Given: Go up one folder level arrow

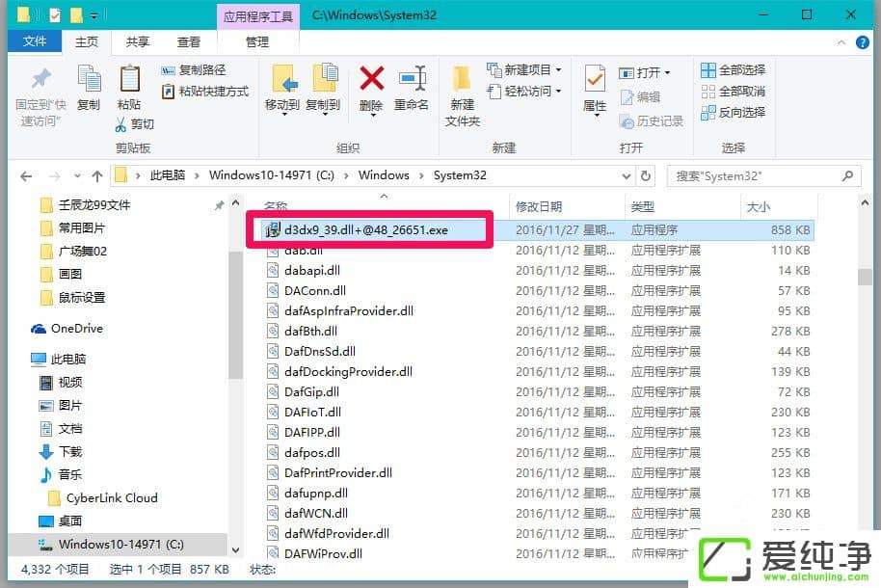Looking at the screenshot, I should point(97,176).
